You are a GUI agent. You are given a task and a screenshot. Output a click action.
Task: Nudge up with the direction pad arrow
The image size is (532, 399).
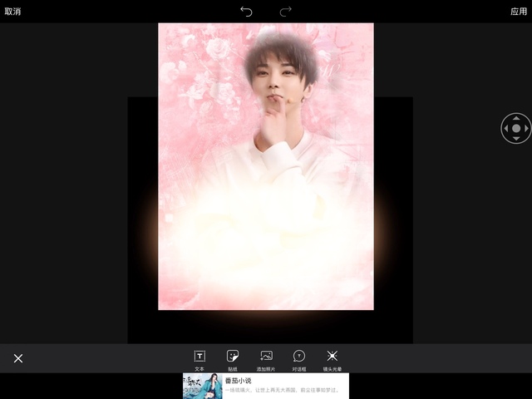pyautogui.click(x=516, y=118)
